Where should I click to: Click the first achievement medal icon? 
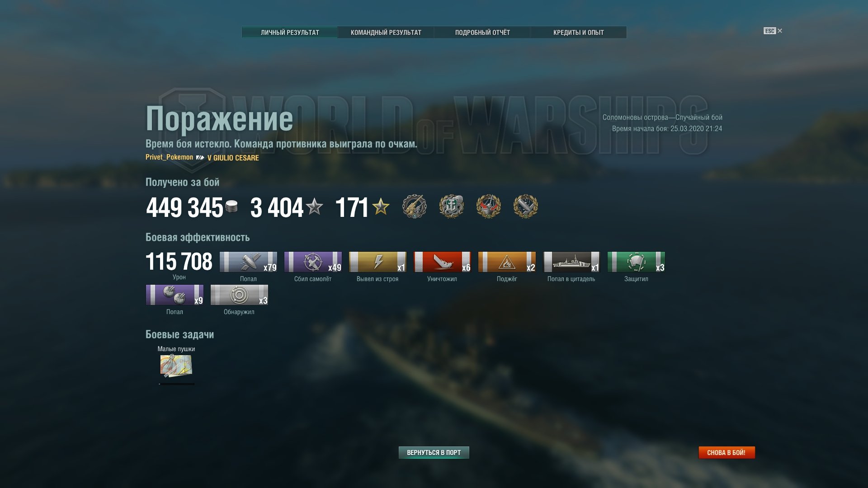(x=415, y=206)
